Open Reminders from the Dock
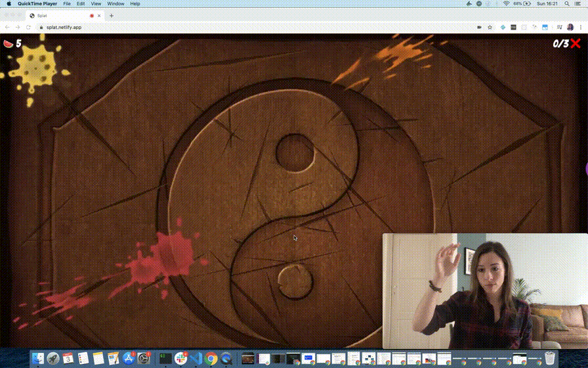Viewport: 588px width, 368px height. [83, 358]
